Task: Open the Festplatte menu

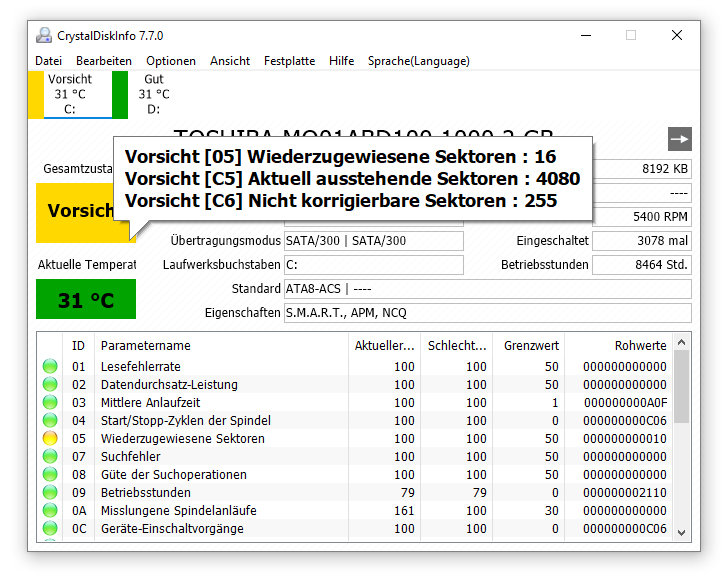Action: pyautogui.click(x=289, y=61)
